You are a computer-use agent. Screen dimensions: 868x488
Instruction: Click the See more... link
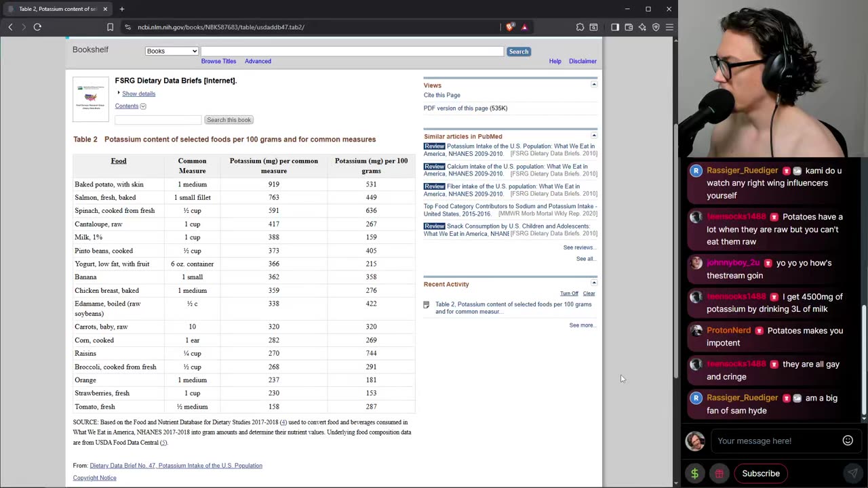pyautogui.click(x=582, y=325)
